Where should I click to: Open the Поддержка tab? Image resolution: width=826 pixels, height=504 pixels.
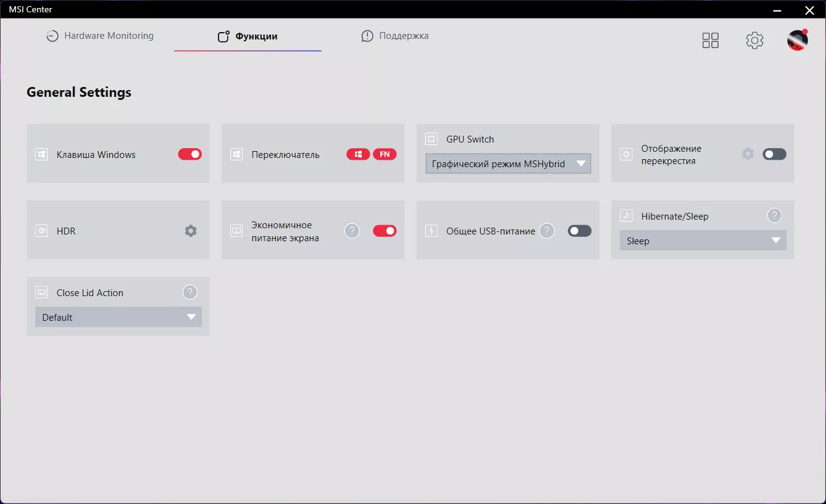pyautogui.click(x=395, y=36)
